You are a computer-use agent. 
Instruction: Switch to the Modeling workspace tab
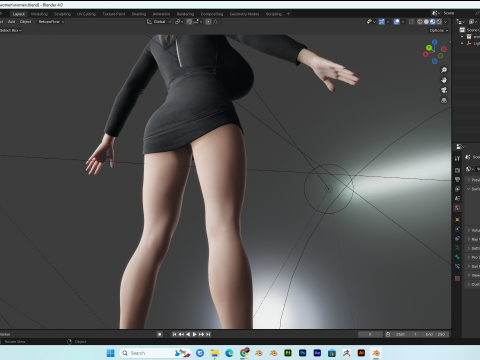point(39,14)
